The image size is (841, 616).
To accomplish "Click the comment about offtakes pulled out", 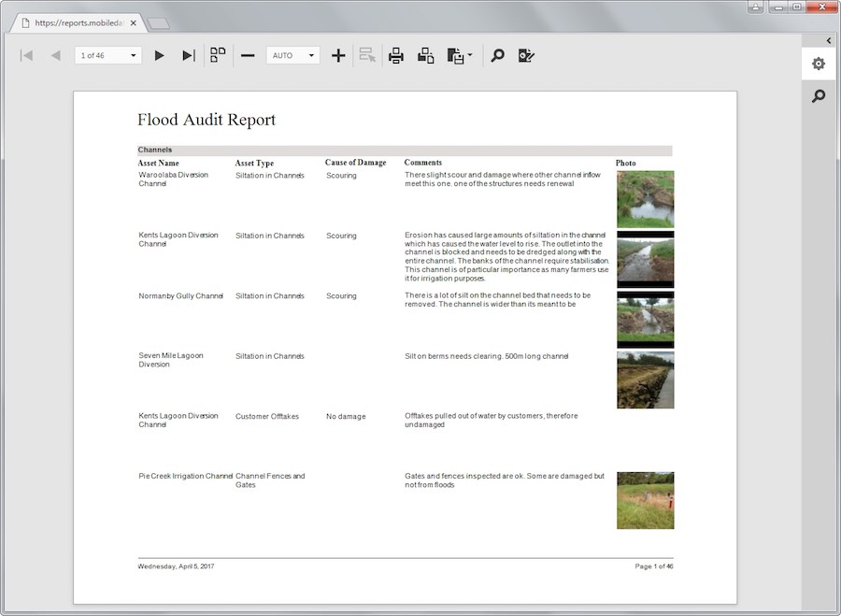I will [x=492, y=420].
